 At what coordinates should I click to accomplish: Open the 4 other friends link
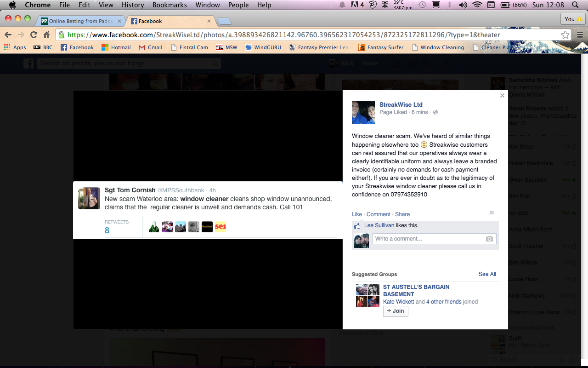click(x=444, y=302)
